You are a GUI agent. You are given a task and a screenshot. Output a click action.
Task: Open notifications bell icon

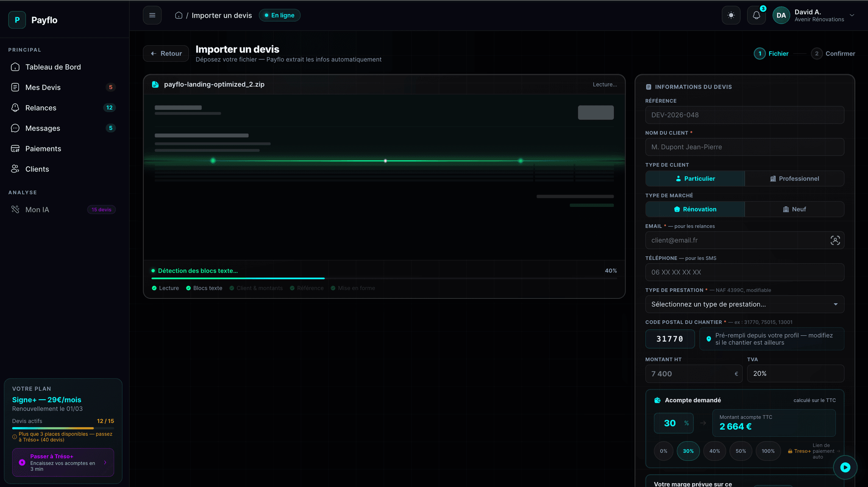(757, 15)
